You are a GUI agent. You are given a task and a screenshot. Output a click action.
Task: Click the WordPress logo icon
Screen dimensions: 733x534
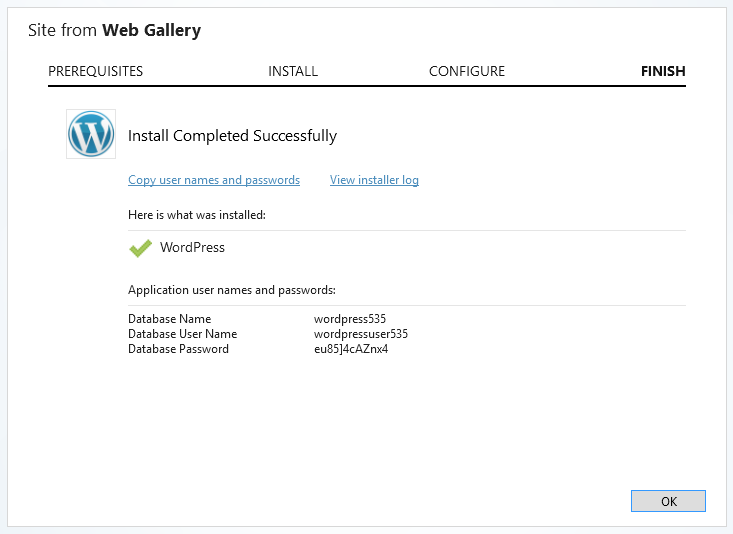tap(91, 134)
